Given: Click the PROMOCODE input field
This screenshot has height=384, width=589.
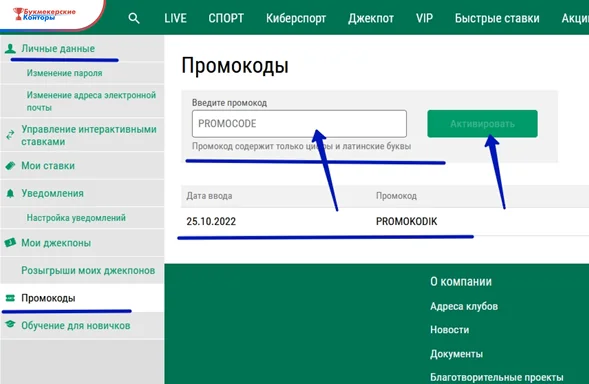Looking at the screenshot, I should point(299,124).
